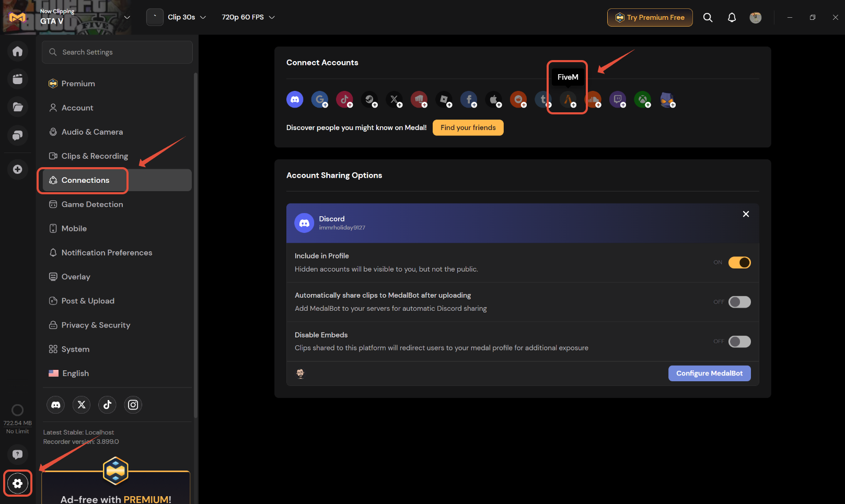Viewport: 845px width, 504px height.
Task: Click the Search Settings field
Action: click(x=117, y=52)
